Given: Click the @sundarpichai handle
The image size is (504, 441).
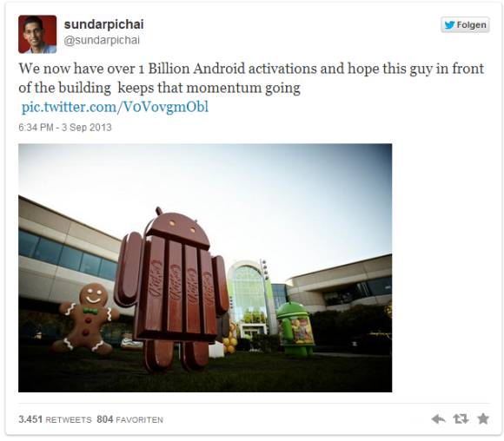Looking at the screenshot, I should (102, 40).
